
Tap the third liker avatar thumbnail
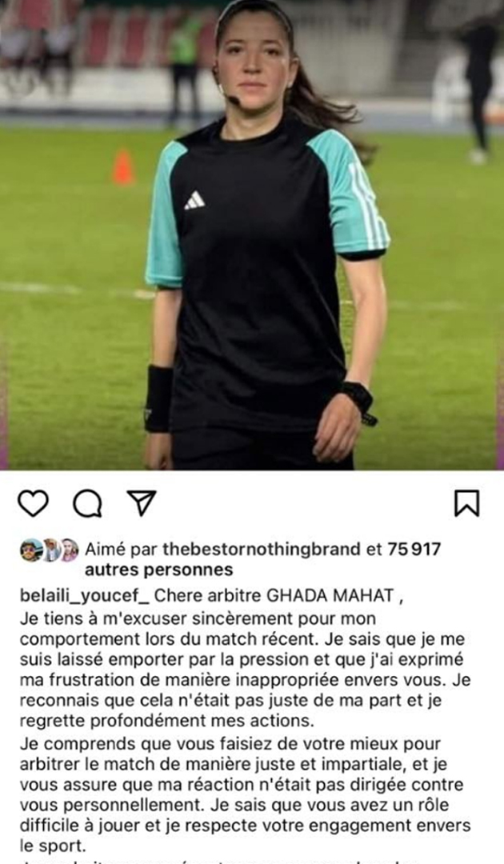(70, 550)
